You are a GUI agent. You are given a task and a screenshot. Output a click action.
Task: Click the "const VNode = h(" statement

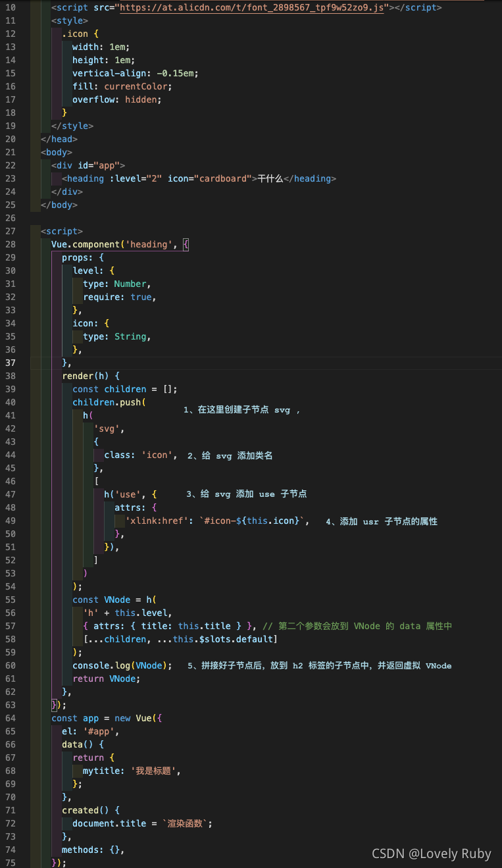[x=114, y=600]
